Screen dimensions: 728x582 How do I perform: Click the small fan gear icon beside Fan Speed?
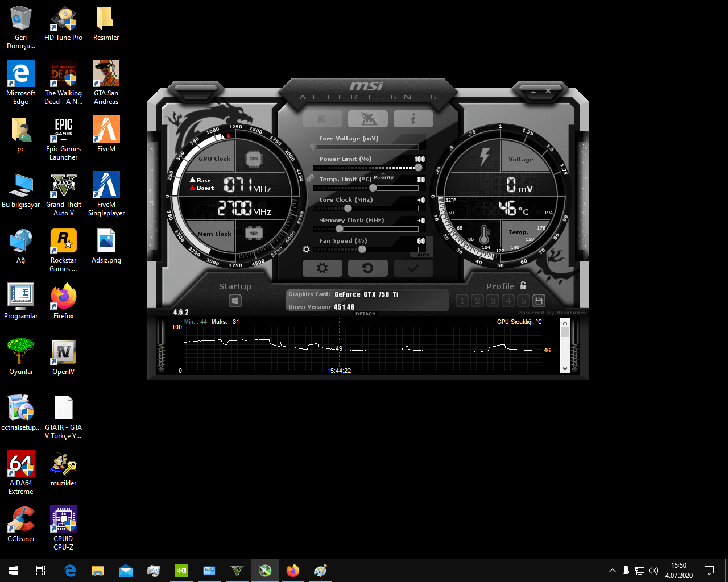(x=307, y=249)
